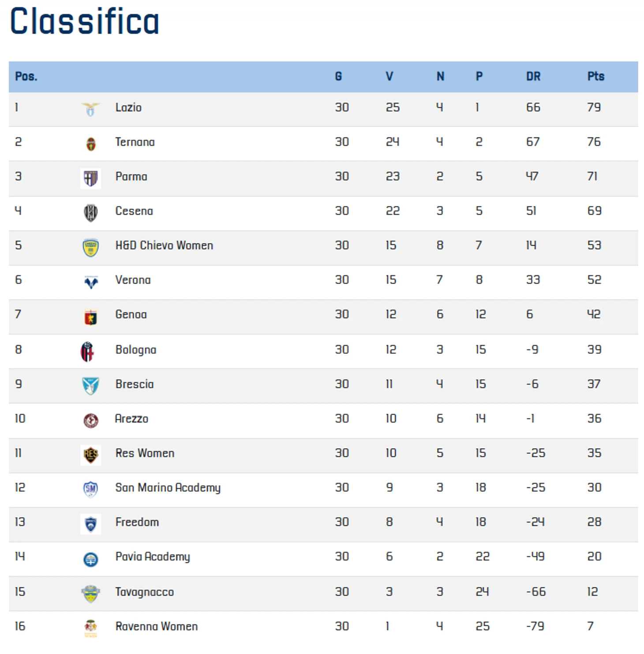The image size is (644, 654).
Task: Open the Ravenna Women team name
Action: tap(157, 626)
